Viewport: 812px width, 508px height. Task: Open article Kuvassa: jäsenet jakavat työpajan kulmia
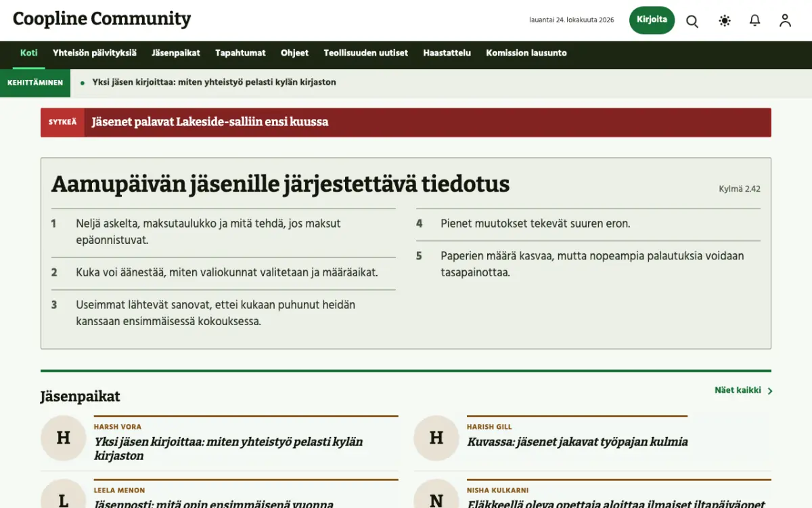pyautogui.click(x=577, y=442)
